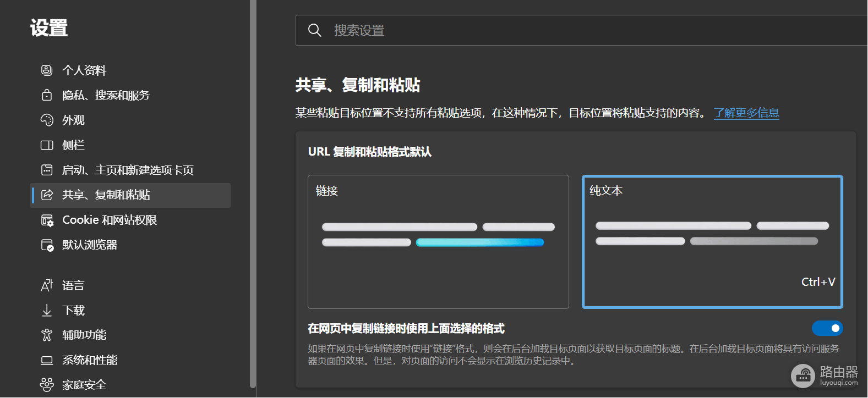Click the default browser icon beside 默认浏览器
This screenshot has width=868, height=398.
(47, 245)
